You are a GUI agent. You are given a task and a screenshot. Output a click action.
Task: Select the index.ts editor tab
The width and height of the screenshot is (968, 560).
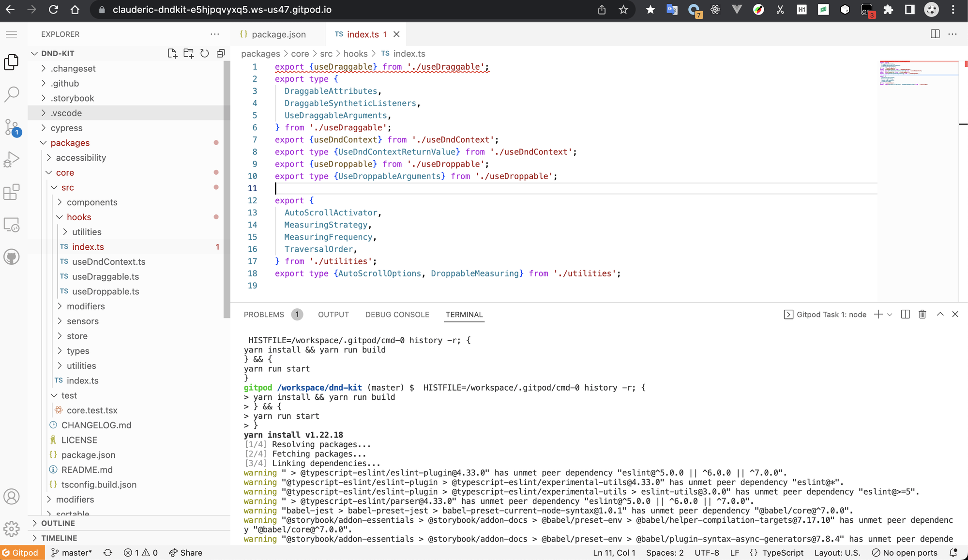click(363, 34)
